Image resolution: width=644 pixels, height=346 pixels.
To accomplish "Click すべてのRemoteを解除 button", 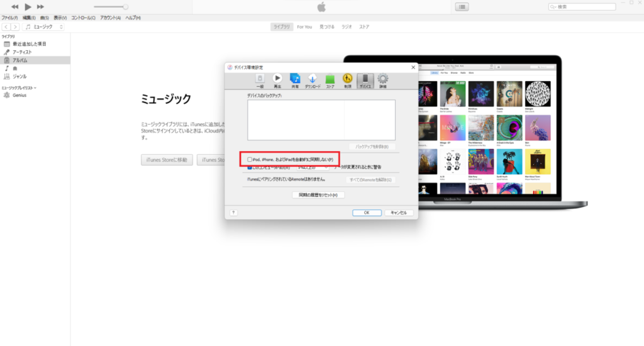I will tap(370, 179).
